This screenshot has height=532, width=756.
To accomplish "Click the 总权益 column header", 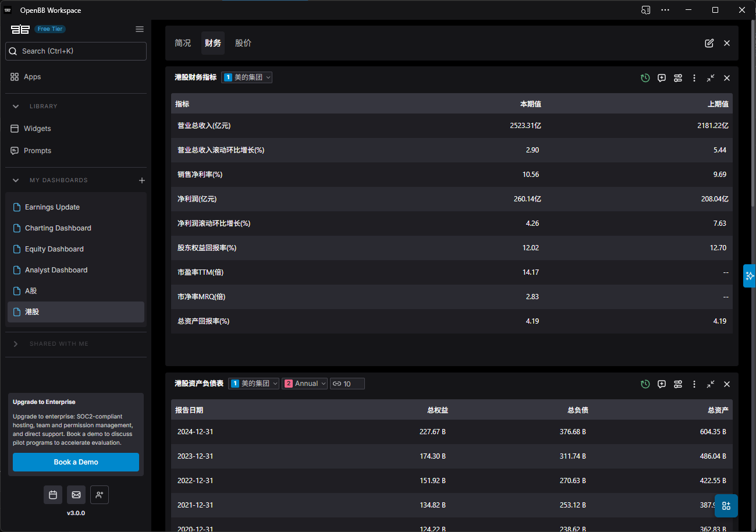I will [x=438, y=410].
